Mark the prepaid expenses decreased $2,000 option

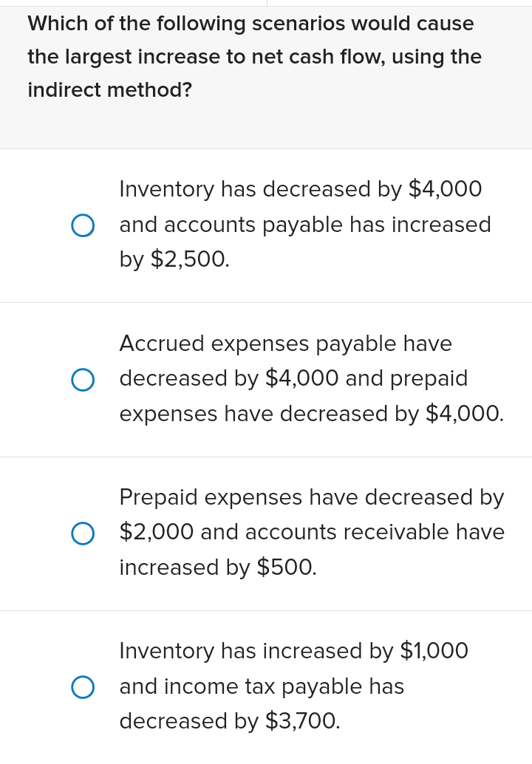tap(83, 533)
